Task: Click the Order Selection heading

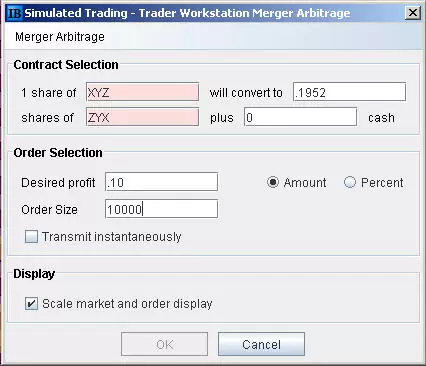Action: (58, 153)
